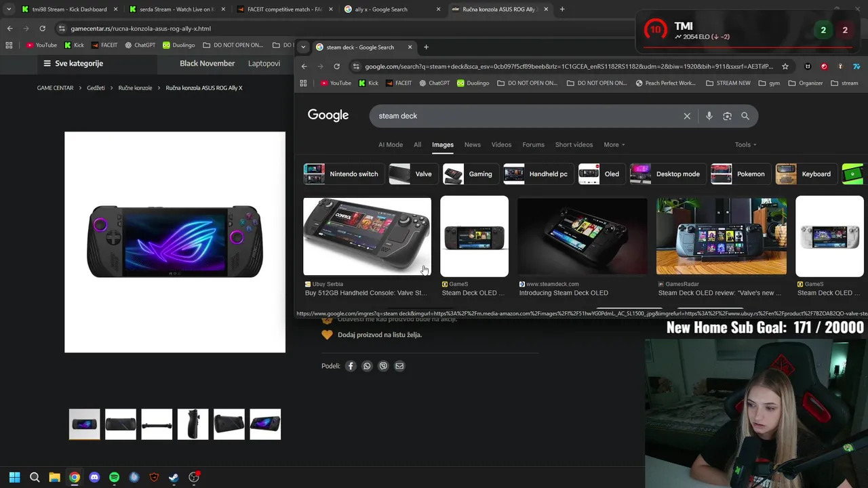Reload the Google search window
868x488 pixels.
tap(336, 66)
